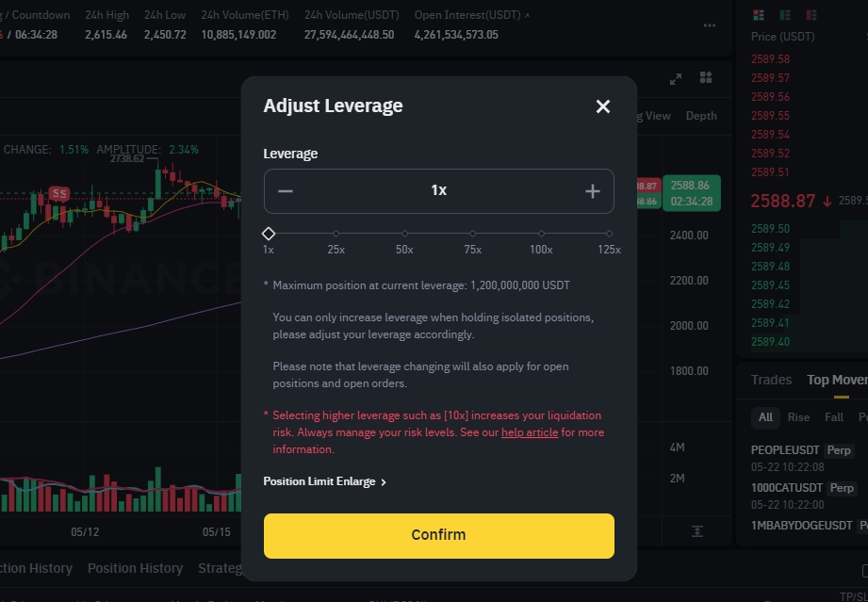Image resolution: width=868 pixels, height=602 pixels.
Task: Expand the Position Limit Enlarge section
Action: pos(325,481)
